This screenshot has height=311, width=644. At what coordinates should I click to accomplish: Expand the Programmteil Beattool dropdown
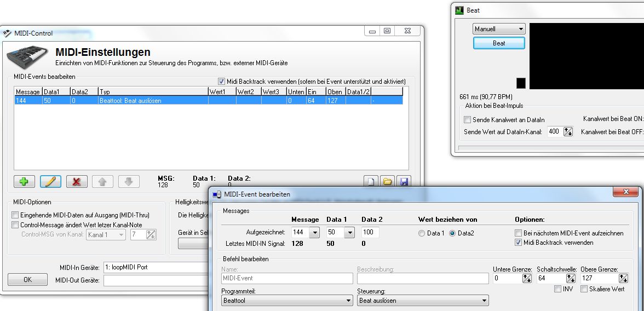287,301
